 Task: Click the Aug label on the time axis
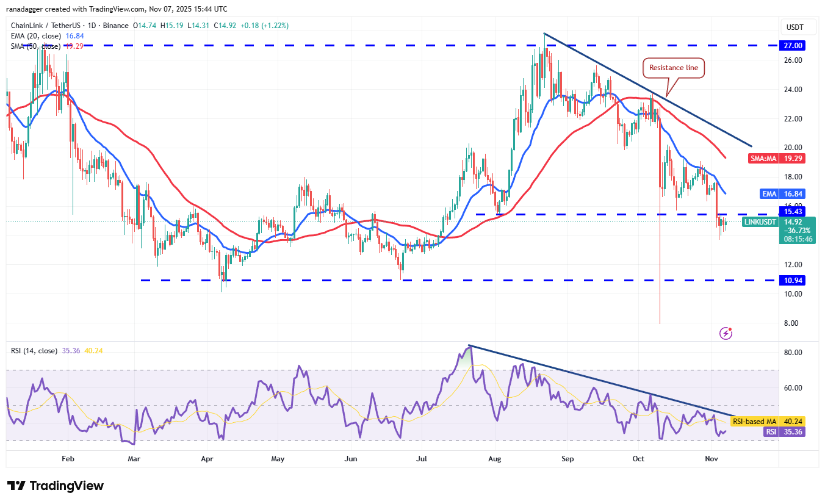click(x=494, y=458)
